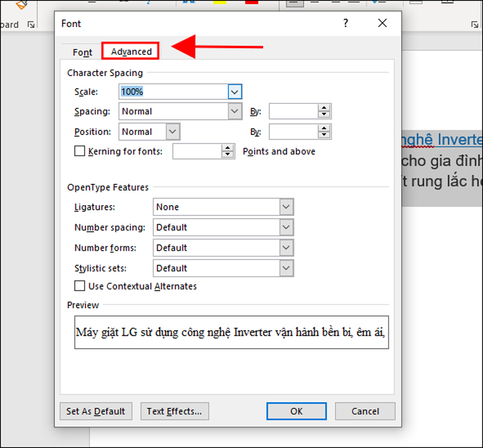Image resolution: width=483 pixels, height=448 pixels.
Task: Check Use Contextual Alternates
Action: tap(80, 286)
